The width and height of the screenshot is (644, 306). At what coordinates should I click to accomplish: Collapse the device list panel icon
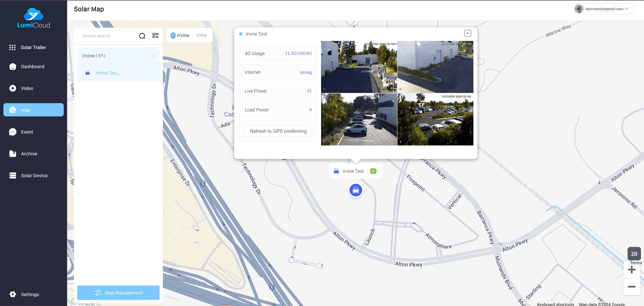click(156, 36)
